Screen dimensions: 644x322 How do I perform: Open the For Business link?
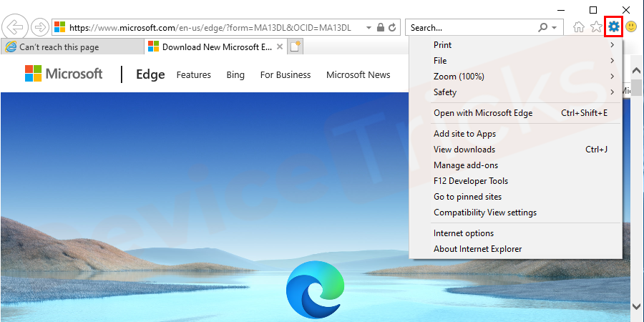[286, 74]
